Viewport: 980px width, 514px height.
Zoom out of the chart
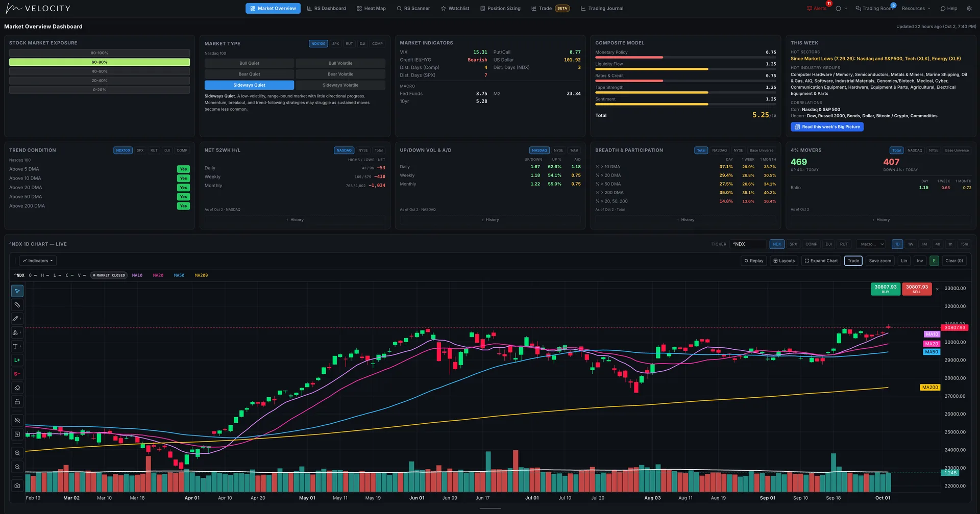point(17,467)
